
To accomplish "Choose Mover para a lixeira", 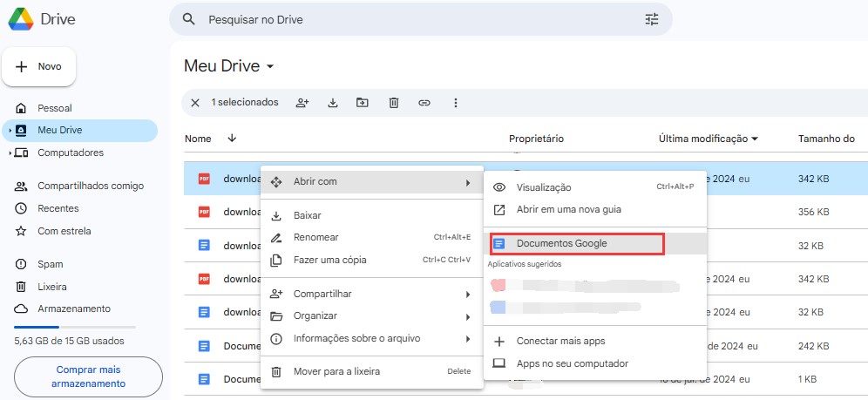I will [372, 372].
